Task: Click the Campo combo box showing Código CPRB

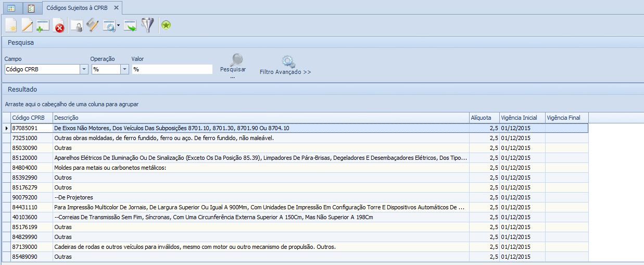Action: (x=46, y=69)
